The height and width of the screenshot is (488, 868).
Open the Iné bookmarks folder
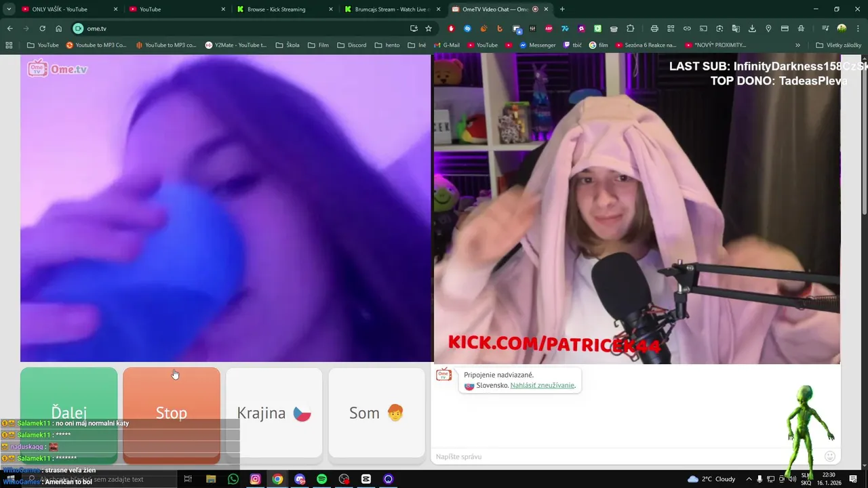[417, 45]
